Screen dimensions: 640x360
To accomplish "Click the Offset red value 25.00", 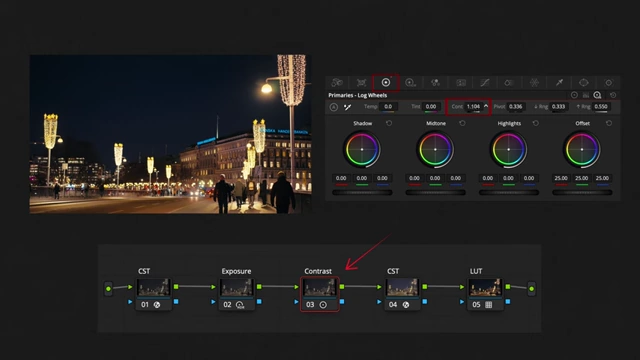I will click(x=561, y=178).
